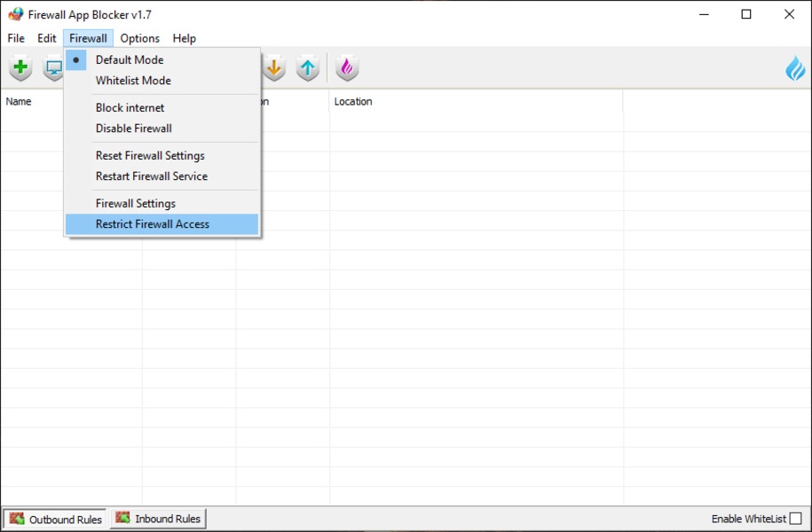Open the Help menu
Image resolution: width=812 pixels, height=532 pixels.
(x=185, y=38)
